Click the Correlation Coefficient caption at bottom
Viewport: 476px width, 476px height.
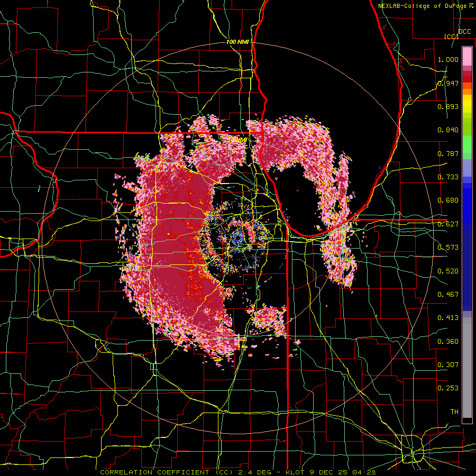coord(238,472)
